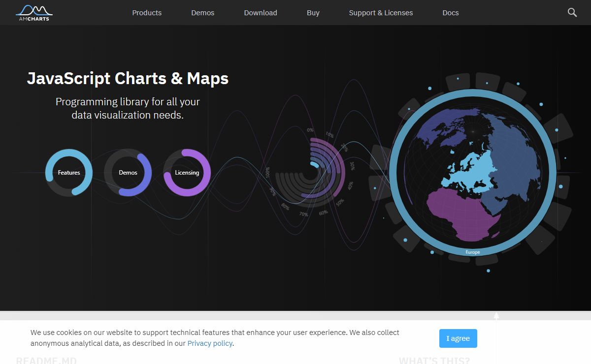Open the Products menu

[147, 13]
